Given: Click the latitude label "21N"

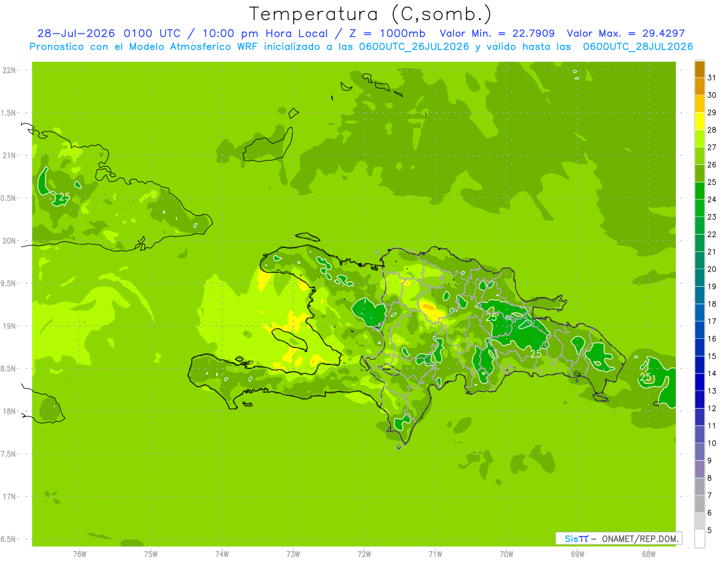Looking at the screenshot, I should [10, 156].
